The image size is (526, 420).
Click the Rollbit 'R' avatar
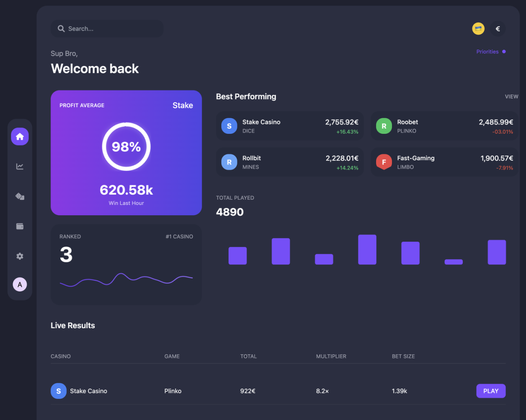tap(229, 162)
